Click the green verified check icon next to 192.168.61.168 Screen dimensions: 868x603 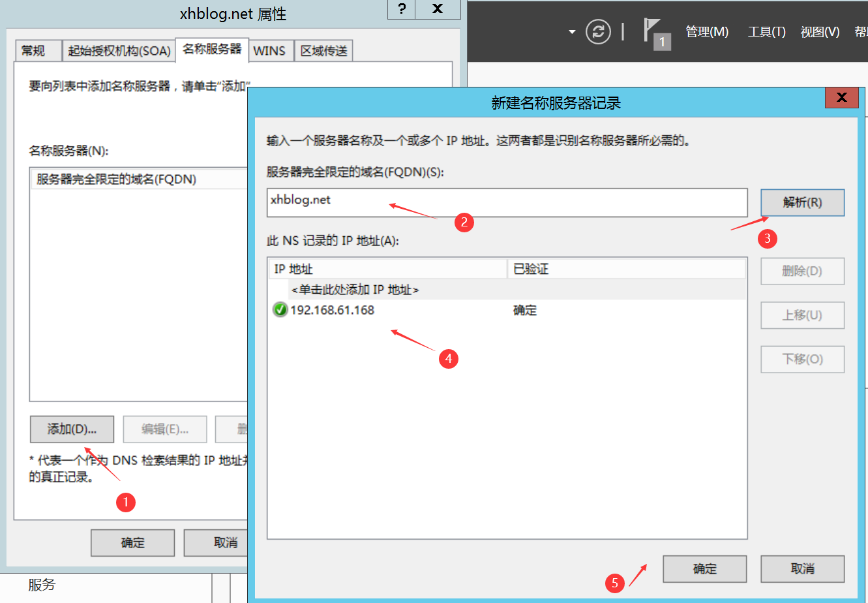(x=280, y=310)
